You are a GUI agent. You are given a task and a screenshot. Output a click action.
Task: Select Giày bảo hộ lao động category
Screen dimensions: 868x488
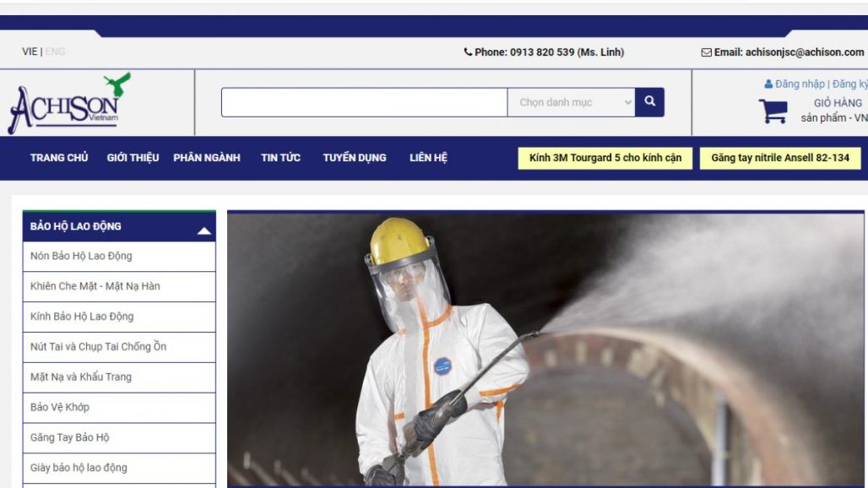point(119,468)
